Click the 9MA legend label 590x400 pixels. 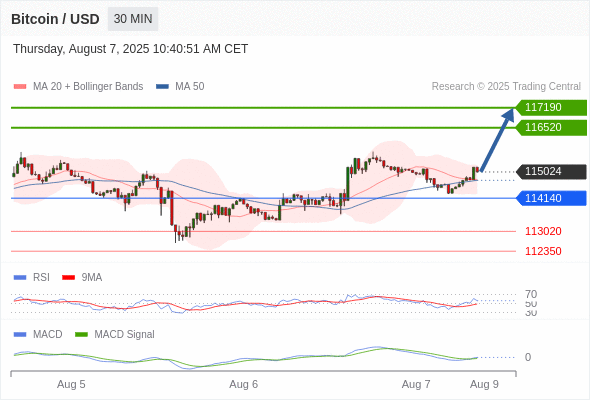pos(92,278)
